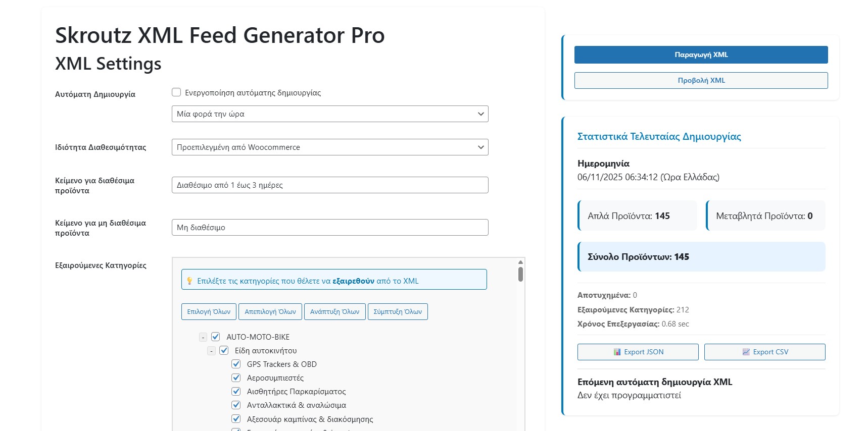Collapse all with Σύμπτυξη Όλων
Viewport: 868px width, 431px height.
coord(398,312)
